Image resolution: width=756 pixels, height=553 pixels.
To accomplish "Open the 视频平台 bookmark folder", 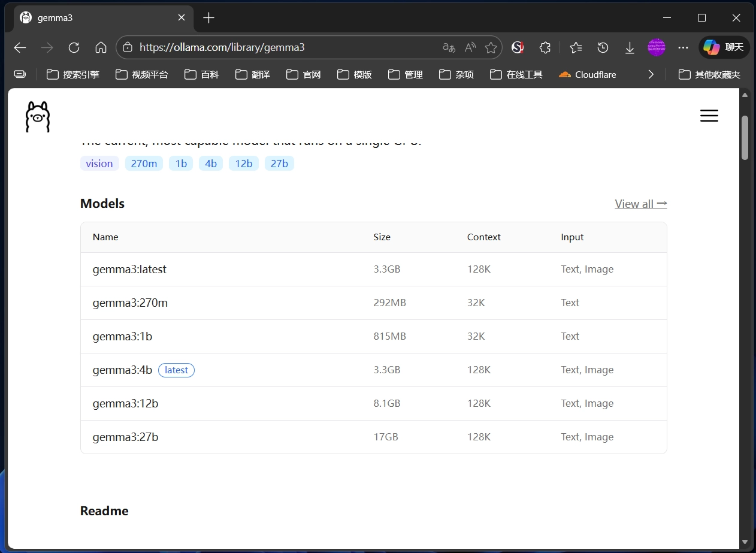I will 142,74.
